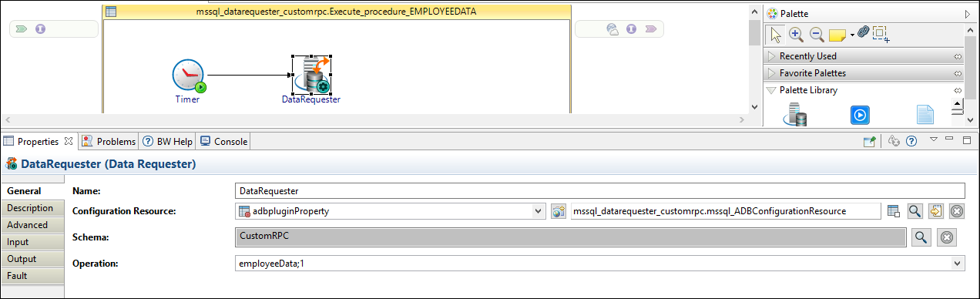Pick the Marquee selection tool
The image size is (980, 299).
coord(881,34)
